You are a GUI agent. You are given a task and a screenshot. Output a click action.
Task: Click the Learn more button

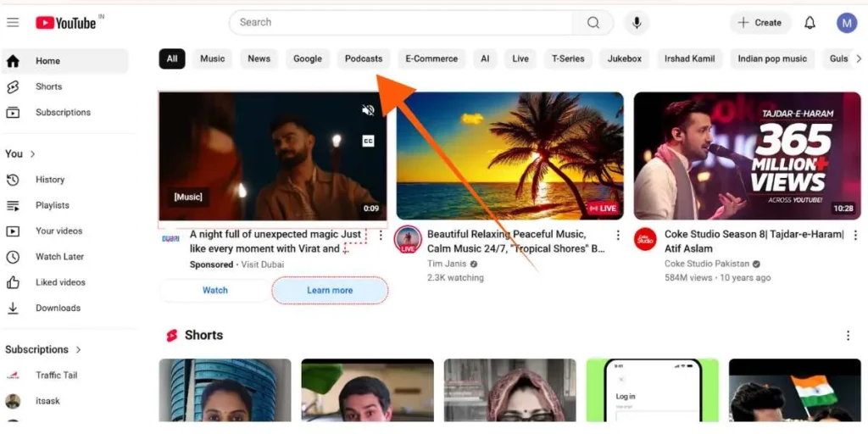[330, 290]
